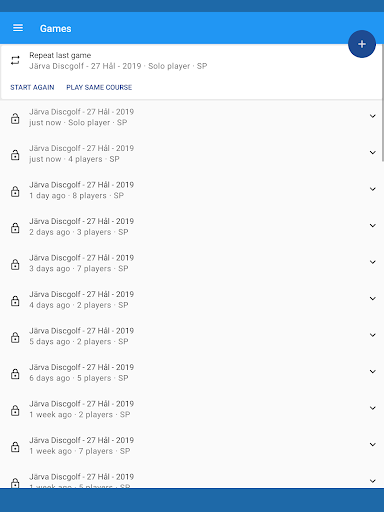Open the 2 days ago 3 players game
The image size is (384, 512).
click(191, 227)
